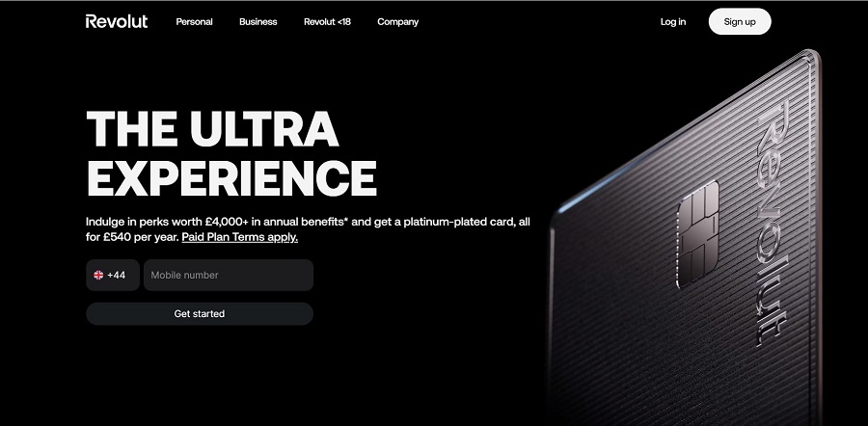Click the Log in link
The height and width of the screenshot is (426, 868).
673,22
